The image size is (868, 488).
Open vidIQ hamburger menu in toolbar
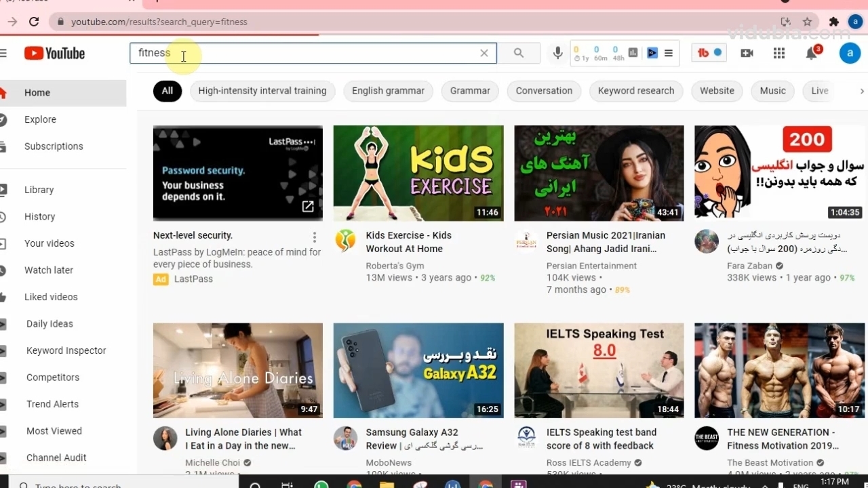pyautogui.click(x=669, y=53)
